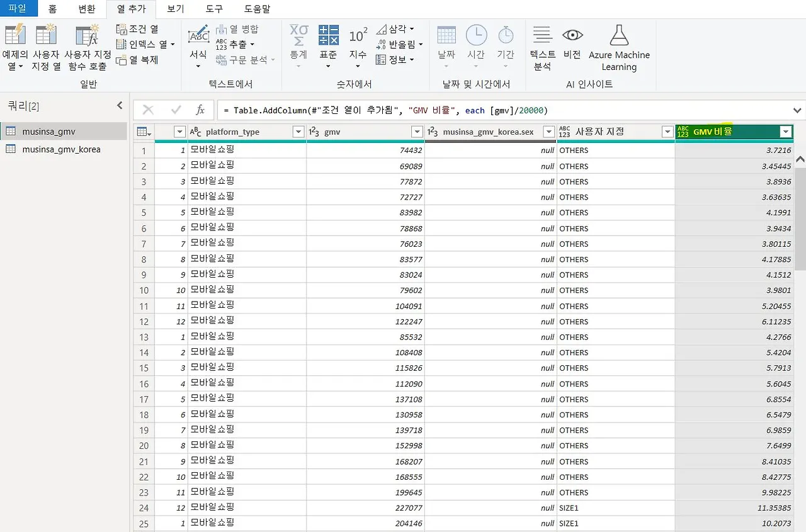The image size is (806, 532).
Task: Change musinsa_gmv_korea.sex data type icon
Action: (x=433, y=132)
